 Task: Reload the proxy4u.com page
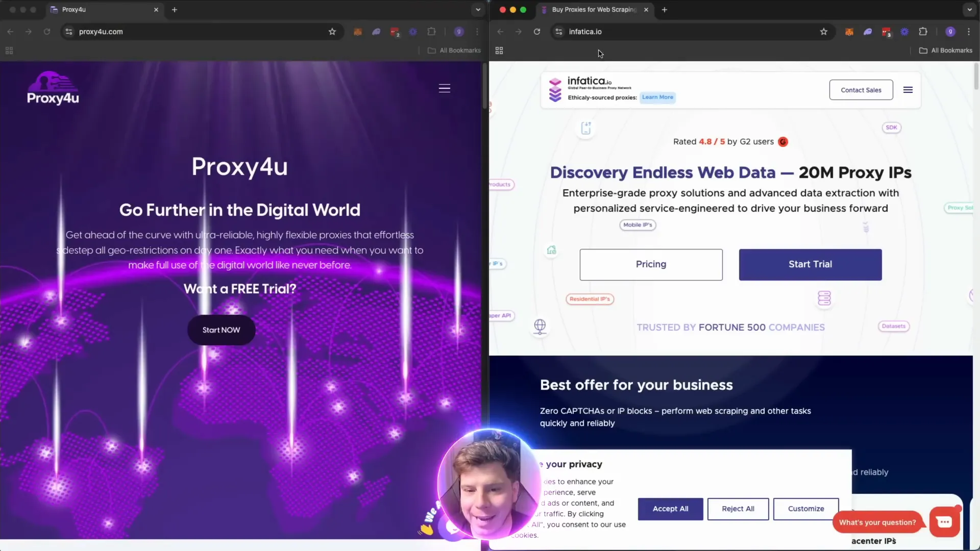point(47,32)
